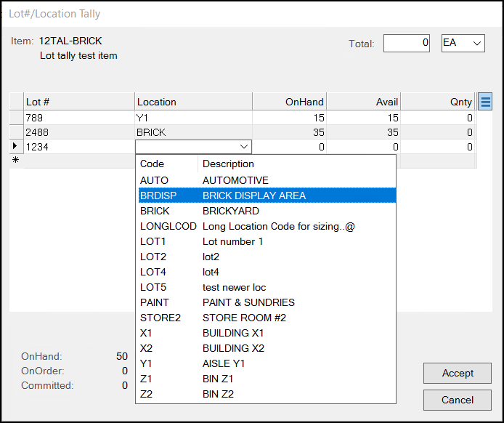Click the OnHand column header
The image size is (504, 423).
pos(289,102)
